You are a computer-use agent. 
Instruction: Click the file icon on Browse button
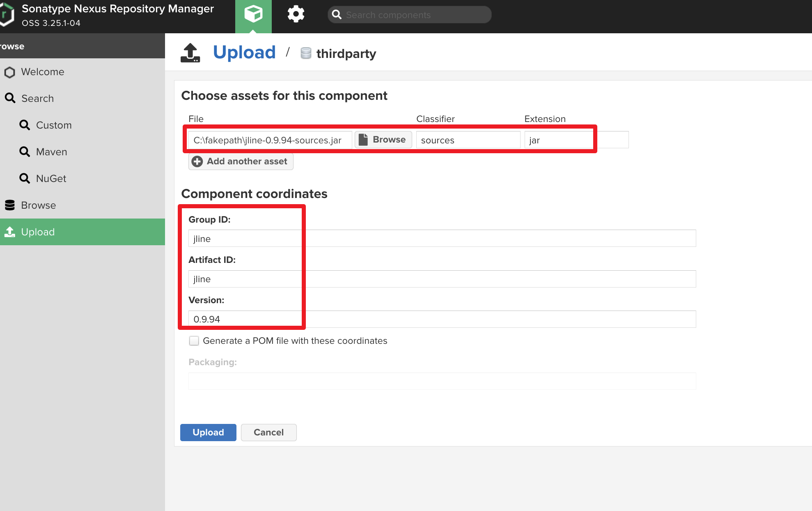click(363, 140)
